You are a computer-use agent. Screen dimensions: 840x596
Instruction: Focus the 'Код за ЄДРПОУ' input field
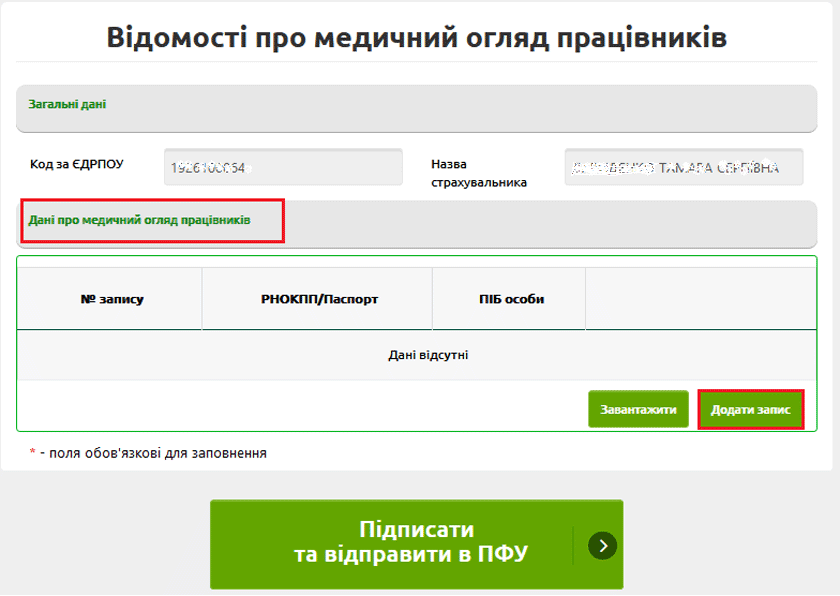coord(283,167)
